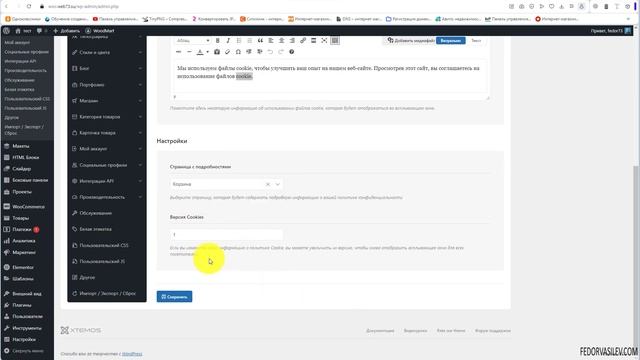Open WooCommerce in the admin sidebar

27,207
